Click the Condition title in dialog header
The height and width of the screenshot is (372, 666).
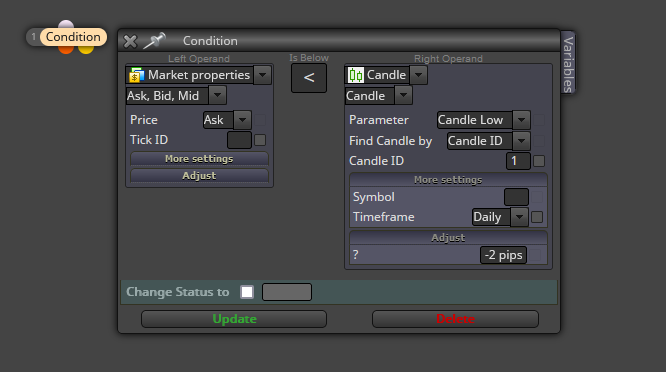(x=210, y=41)
